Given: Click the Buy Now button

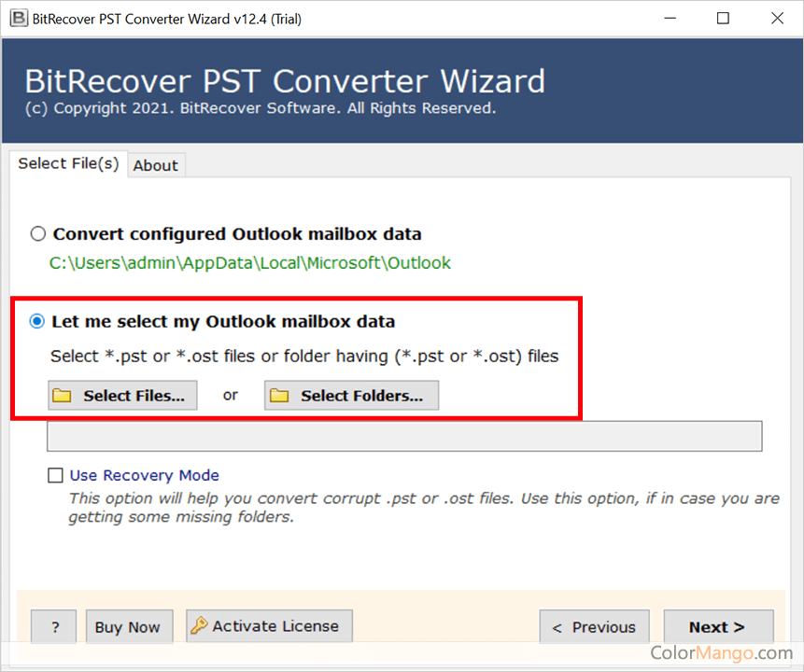Looking at the screenshot, I should [x=129, y=626].
